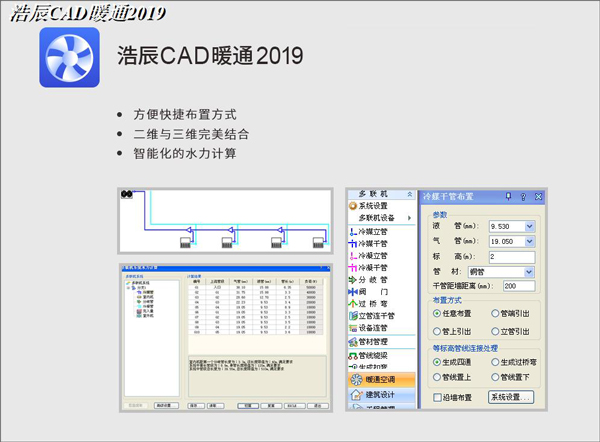600x442 pixels.
Task: Select the 冷凝立管 tool
Action: pyautogui.click(x=368, y=256)
